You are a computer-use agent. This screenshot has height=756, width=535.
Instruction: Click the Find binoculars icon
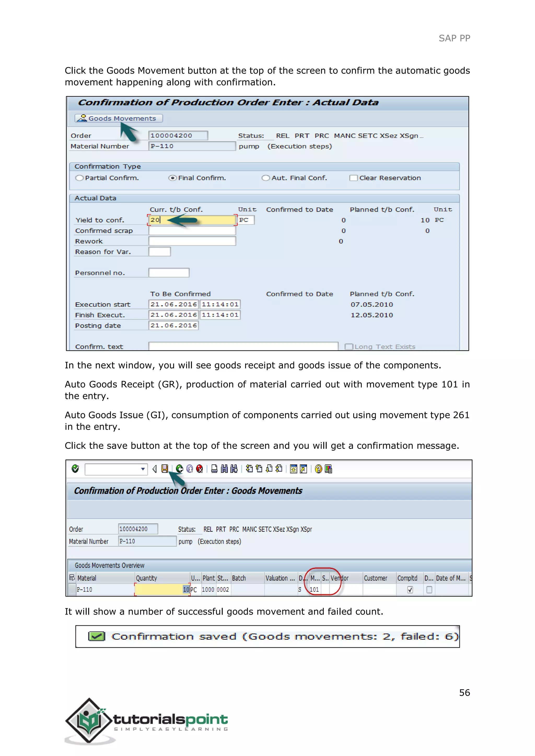(x=224, y=469)
